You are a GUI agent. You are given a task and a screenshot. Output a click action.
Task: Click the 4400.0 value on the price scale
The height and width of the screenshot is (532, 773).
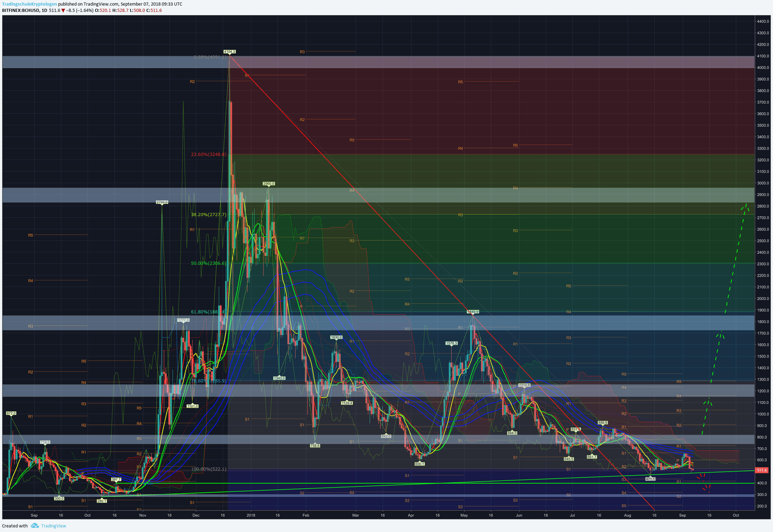click(763, 21)
